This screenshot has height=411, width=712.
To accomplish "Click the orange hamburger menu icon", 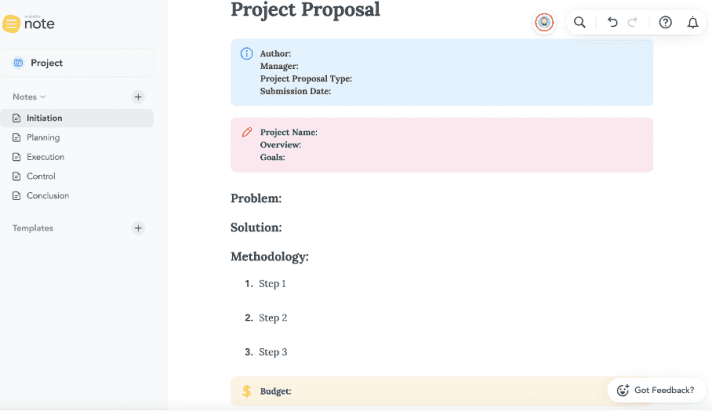I will click(x=12, y=24).
